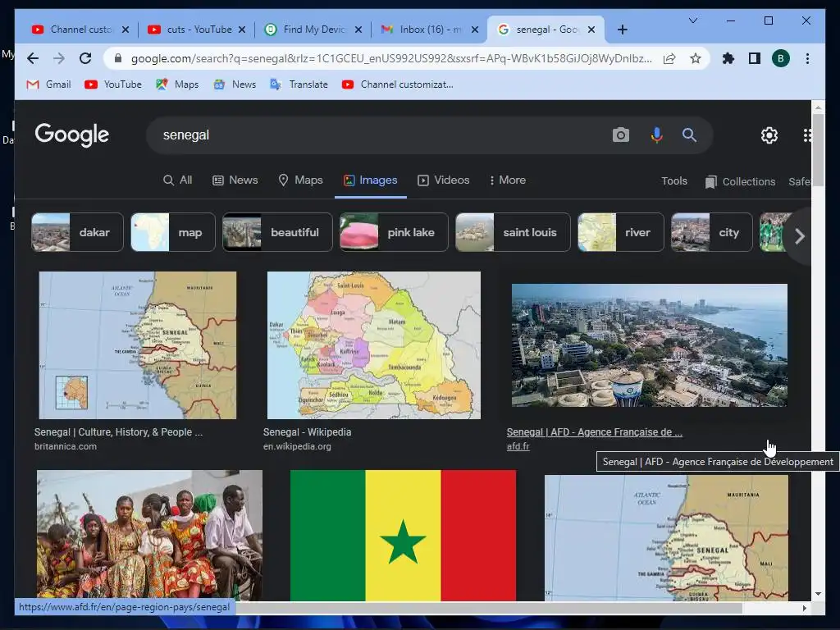Image resolution: width=840 pixels, height=630 pixels.
Task: Click the afd.fr source link
Action: coord(518,446)
